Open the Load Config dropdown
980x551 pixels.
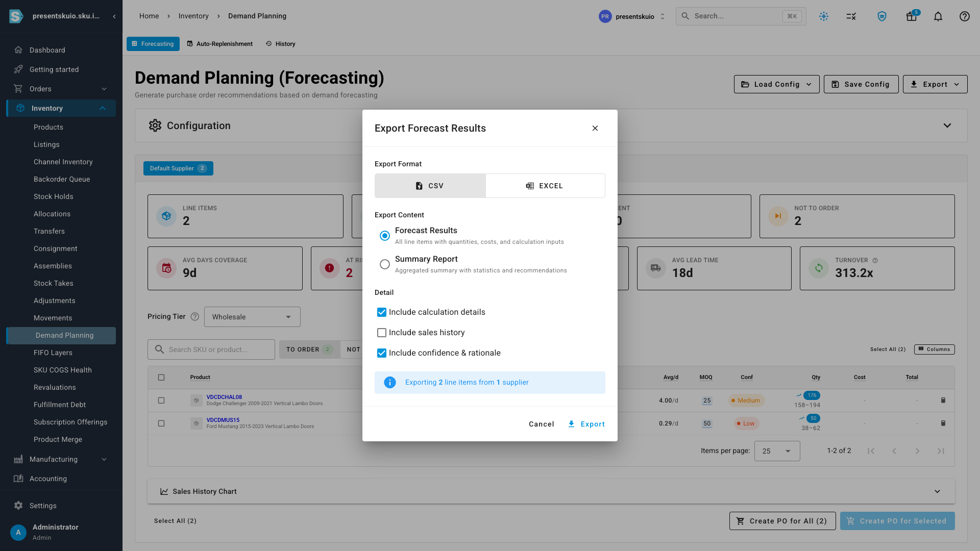tap(776, 84)
